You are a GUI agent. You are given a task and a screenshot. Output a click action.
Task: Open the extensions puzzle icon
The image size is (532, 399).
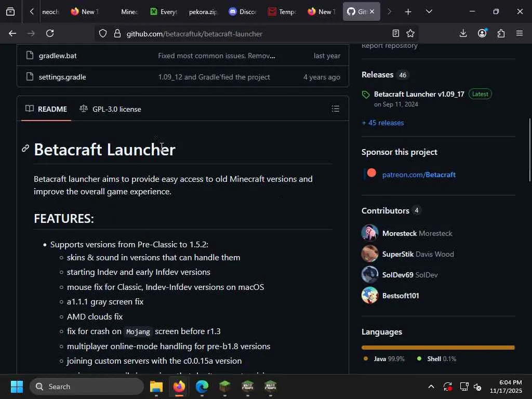(501, 33)
